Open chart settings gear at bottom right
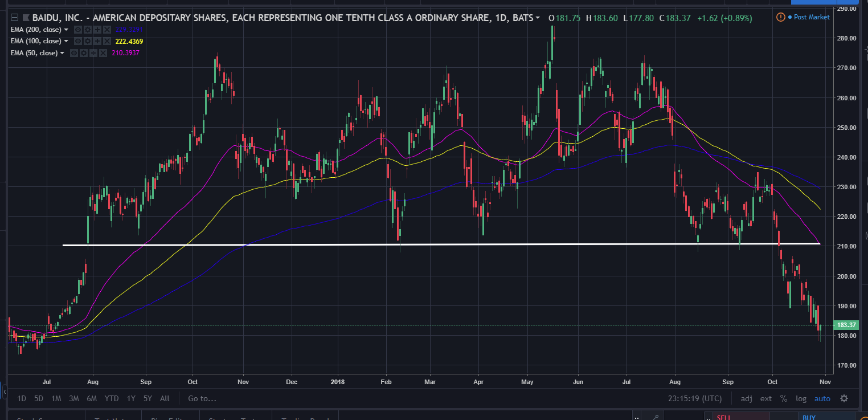Screen dimensions: 868x420 (844, 398)
